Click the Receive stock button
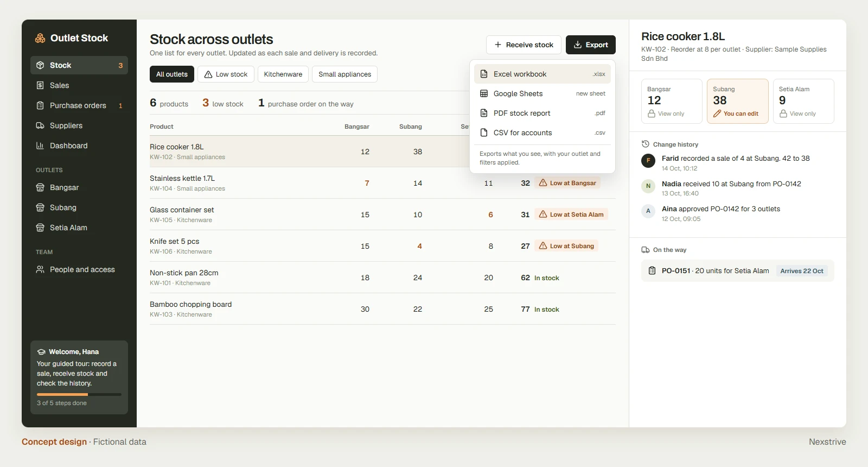The width and height of the screenshot is (868, 467). pos(524,45)
